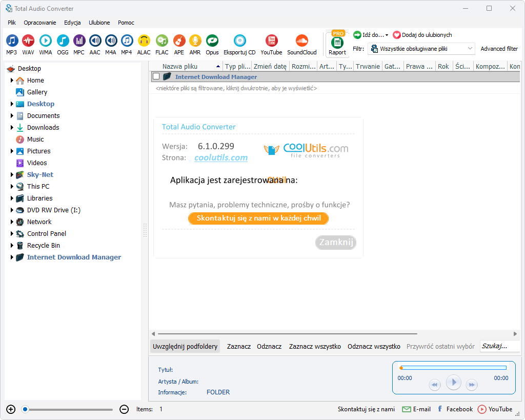525x420 pixels.
Task: Tick the Internet Download Manager row checkbox
Action: click(156, 76)
